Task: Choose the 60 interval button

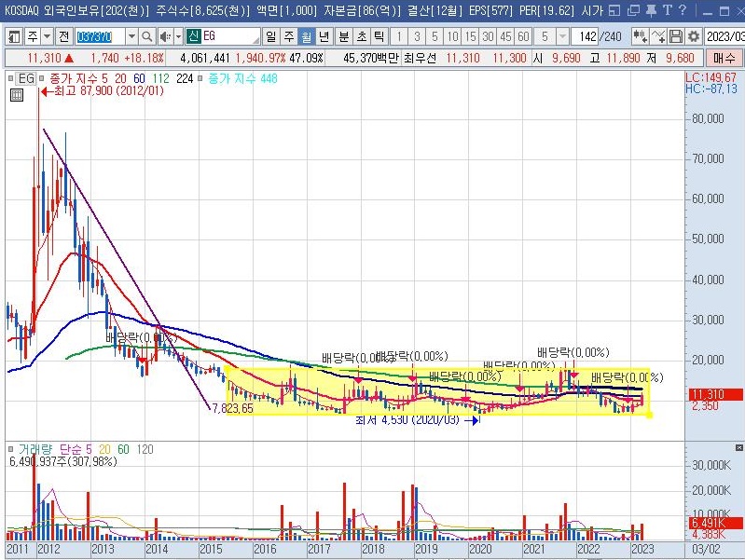Action: 523,36
